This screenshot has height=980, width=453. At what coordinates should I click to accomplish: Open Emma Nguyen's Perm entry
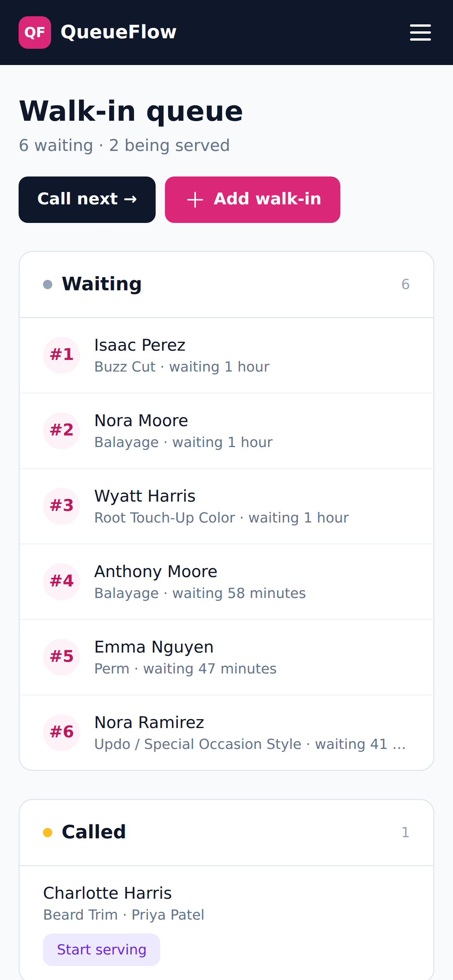coord(226,657)
